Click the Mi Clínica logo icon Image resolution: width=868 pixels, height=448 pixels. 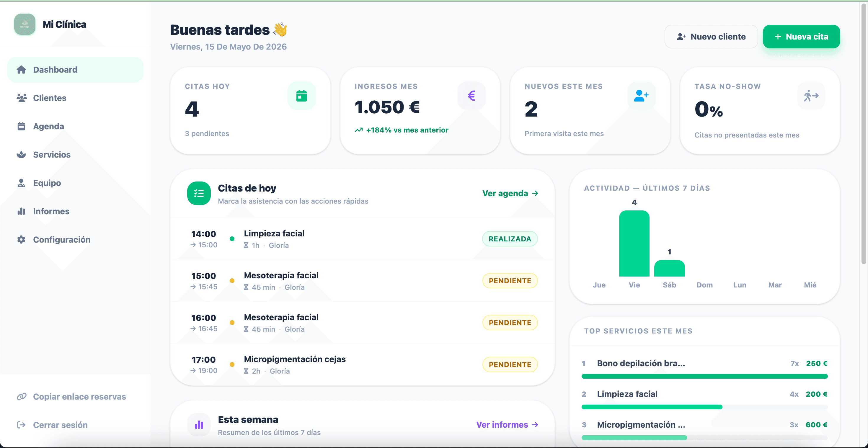[25, 24]
